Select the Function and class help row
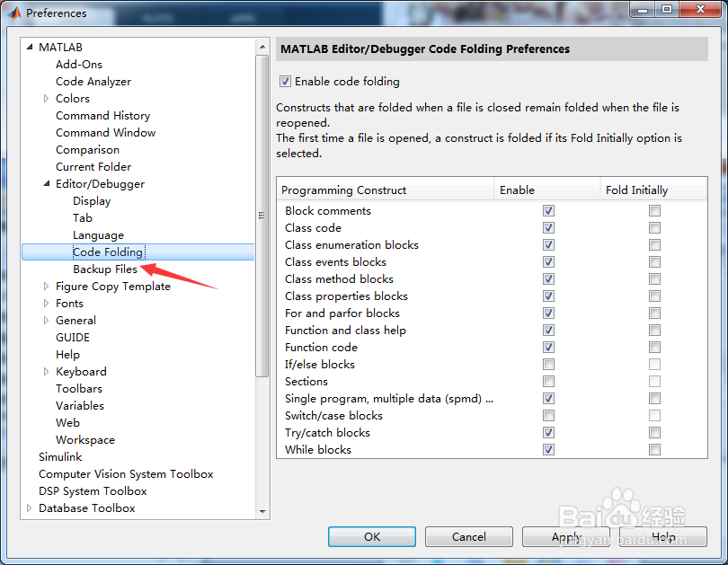This screenshot has width=728, height=565. click(493, 331)
